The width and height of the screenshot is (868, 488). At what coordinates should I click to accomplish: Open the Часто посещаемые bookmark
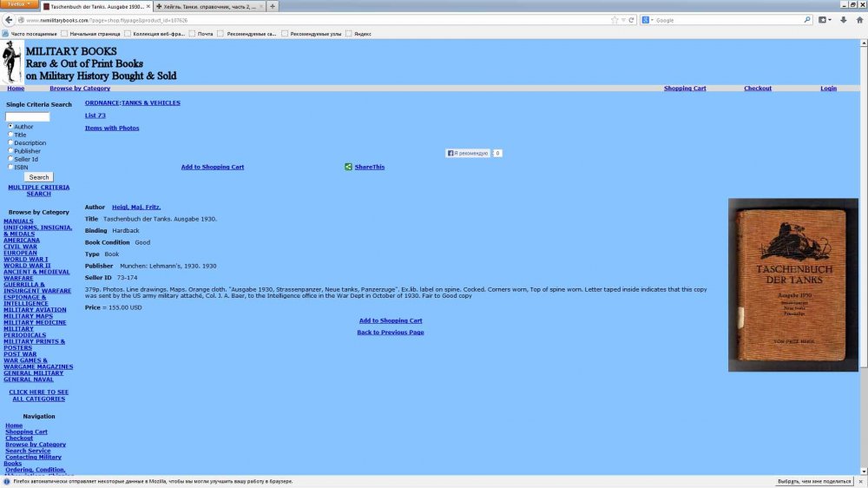tap(29, 34)
